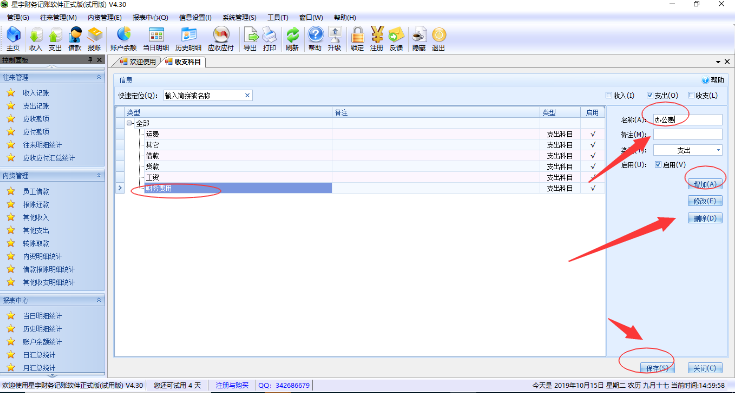
Task: Toggle the enabled checkmark in the 其它 row
Action: (593, 145)
